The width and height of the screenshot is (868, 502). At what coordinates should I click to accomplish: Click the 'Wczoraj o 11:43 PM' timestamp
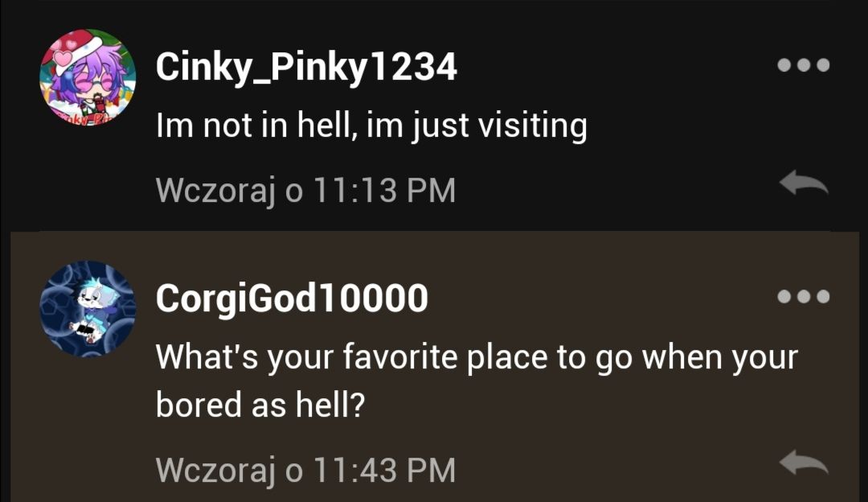[x=305, y=471]
